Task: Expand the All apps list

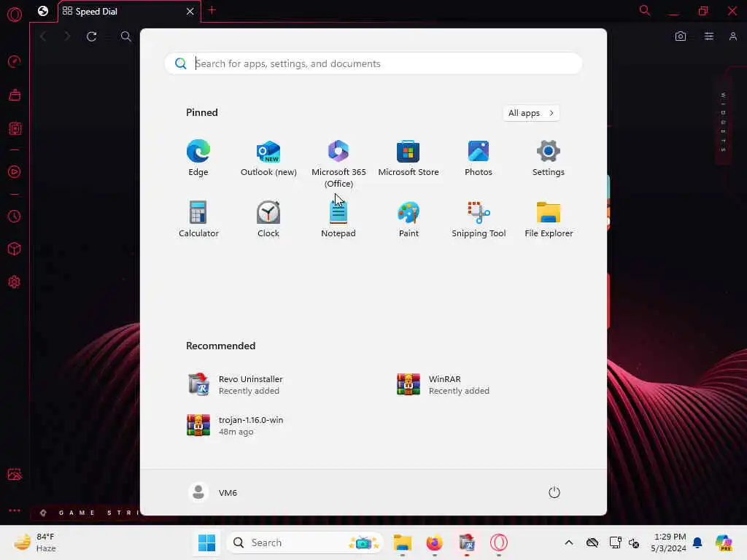Action: tap(531, 113)
